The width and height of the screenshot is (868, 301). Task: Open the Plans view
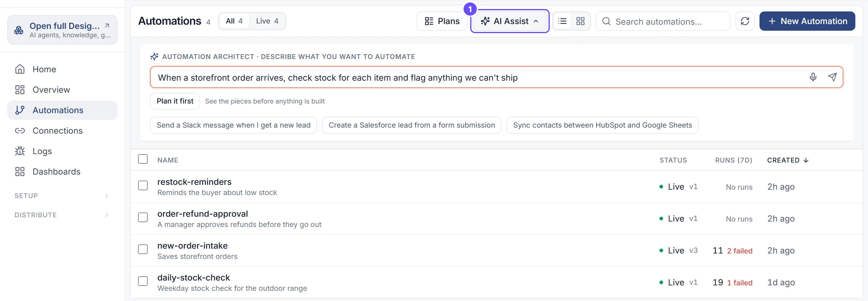(x=442, y=21)
